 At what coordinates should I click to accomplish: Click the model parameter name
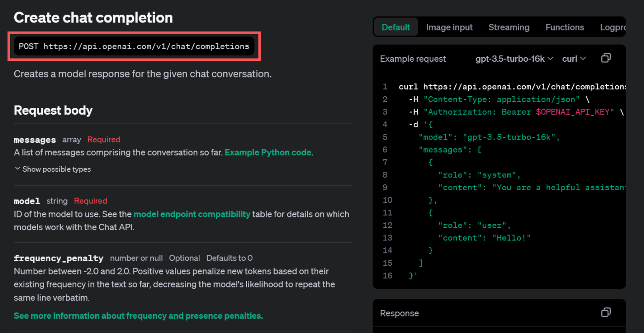point(27,201)
